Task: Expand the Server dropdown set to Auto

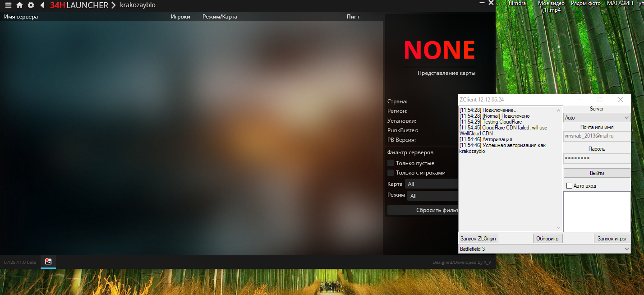Action: click(x=597, y=118)
